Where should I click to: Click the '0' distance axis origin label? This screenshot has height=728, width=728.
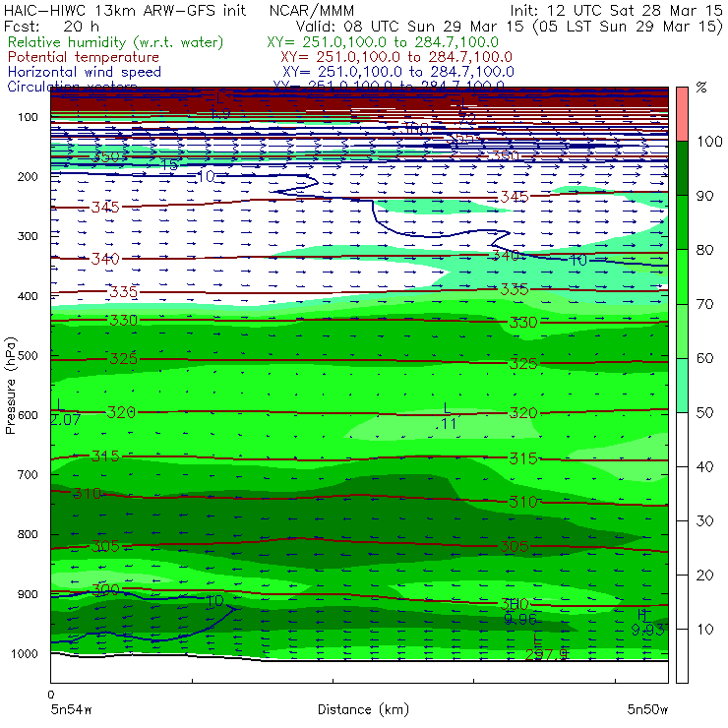(51, 695)
